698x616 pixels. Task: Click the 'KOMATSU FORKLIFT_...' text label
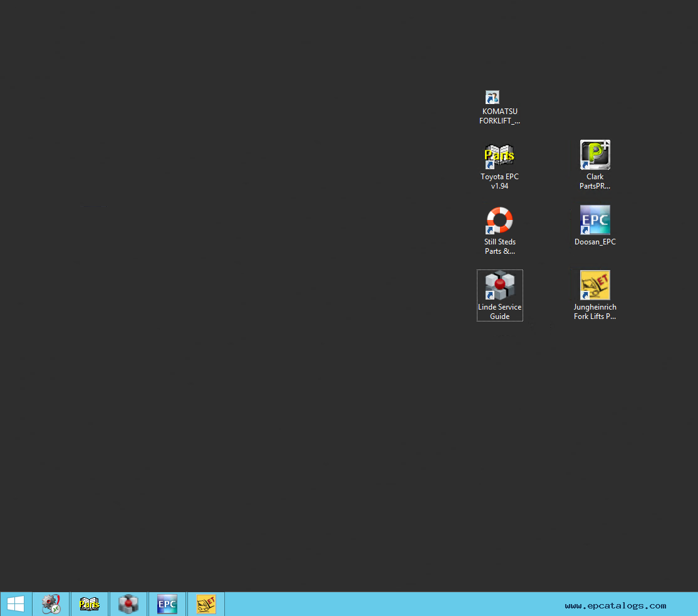point(499,116)
